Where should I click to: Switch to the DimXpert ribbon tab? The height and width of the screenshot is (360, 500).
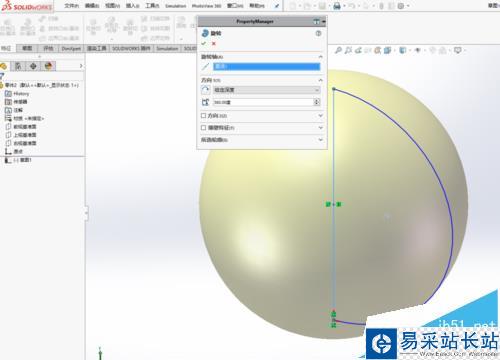[x=71, y=49]
